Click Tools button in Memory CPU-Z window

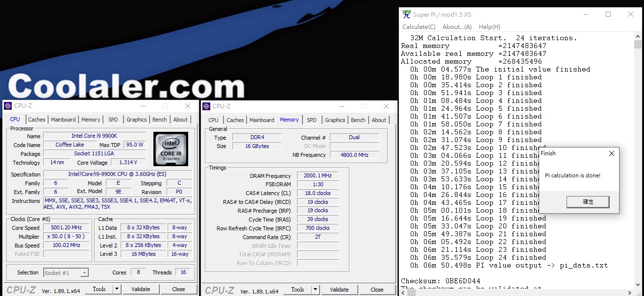pyautogui.click(x=297, y=290)
